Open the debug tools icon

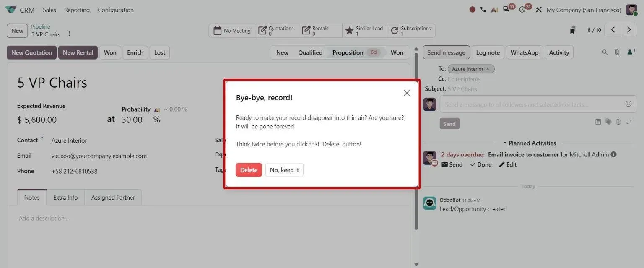click(x=539, y=10)
